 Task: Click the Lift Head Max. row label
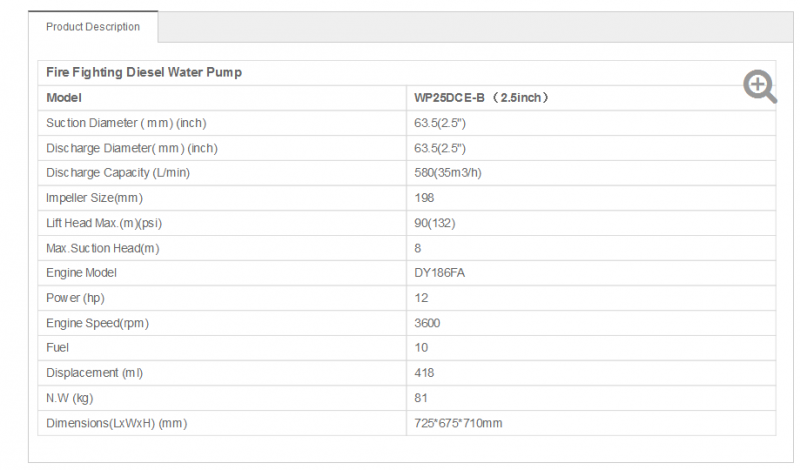(x=104, y=223)
